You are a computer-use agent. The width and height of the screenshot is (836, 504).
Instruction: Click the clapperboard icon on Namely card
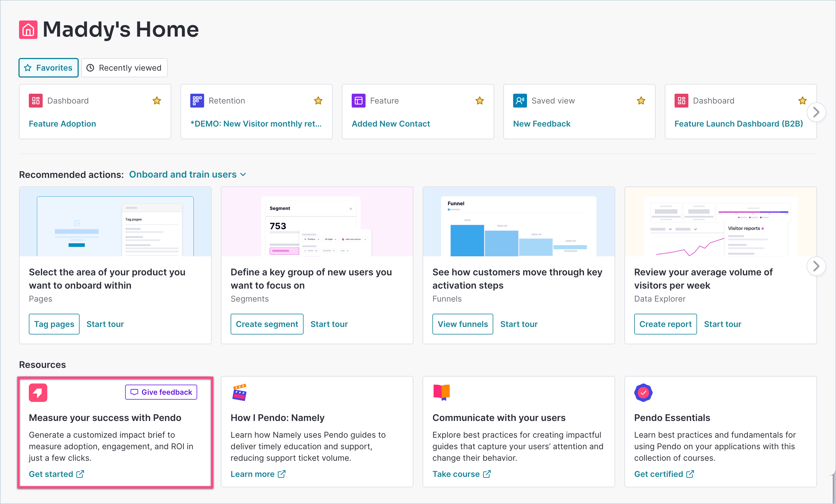point(240,393)
